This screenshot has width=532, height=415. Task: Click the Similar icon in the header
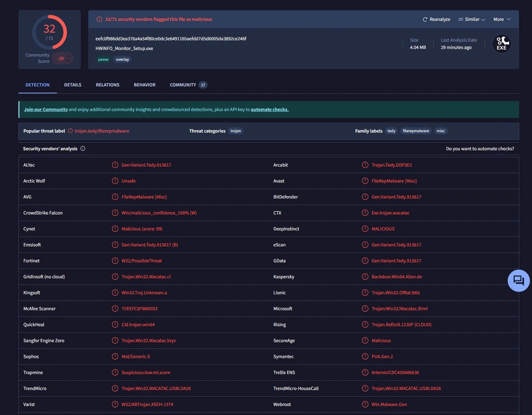pyautogui.click(x=461, y=19)
